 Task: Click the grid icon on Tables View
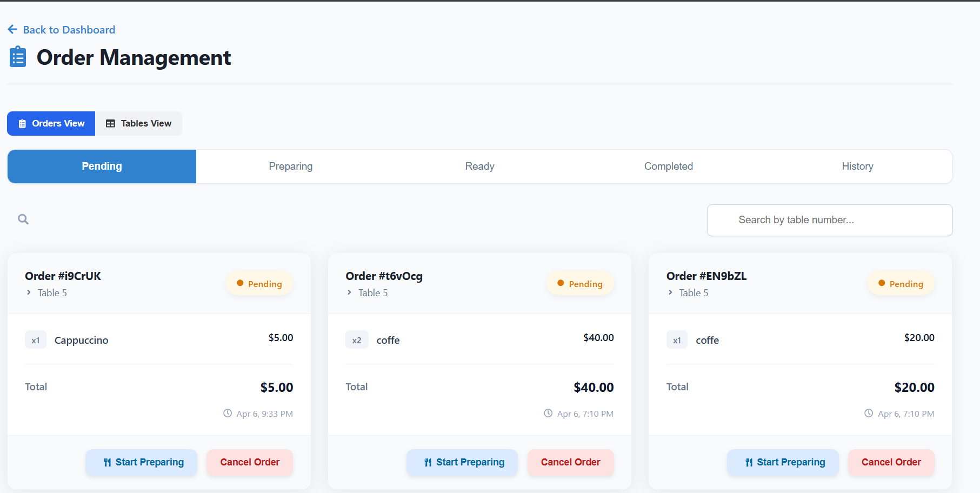click(x=110, y=123)
